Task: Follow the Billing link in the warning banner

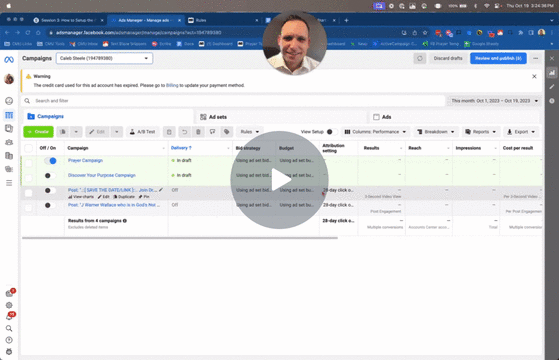Action: pyautogui.click(x=172, y=86)
